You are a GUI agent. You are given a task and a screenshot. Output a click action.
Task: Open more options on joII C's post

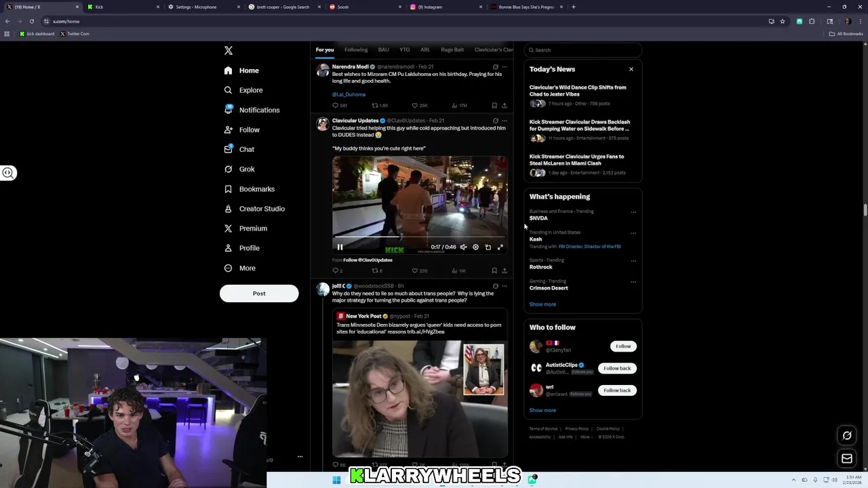click(x=504, y=286)
